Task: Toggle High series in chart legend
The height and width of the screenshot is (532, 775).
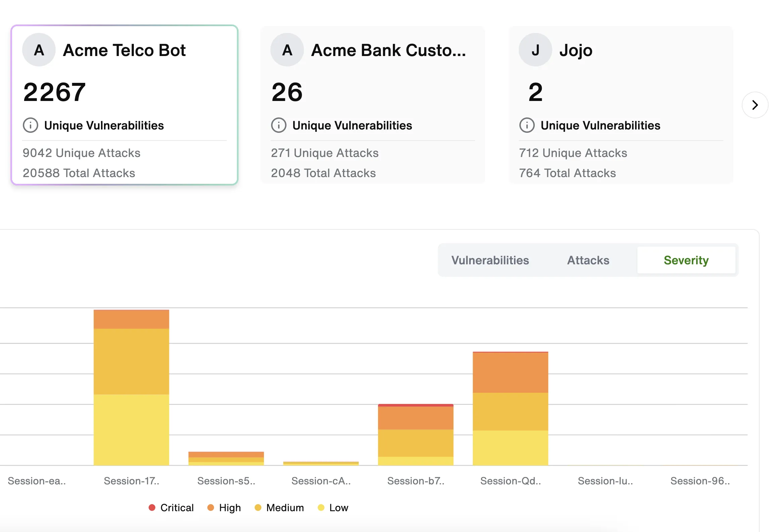Action: [224, 508]
